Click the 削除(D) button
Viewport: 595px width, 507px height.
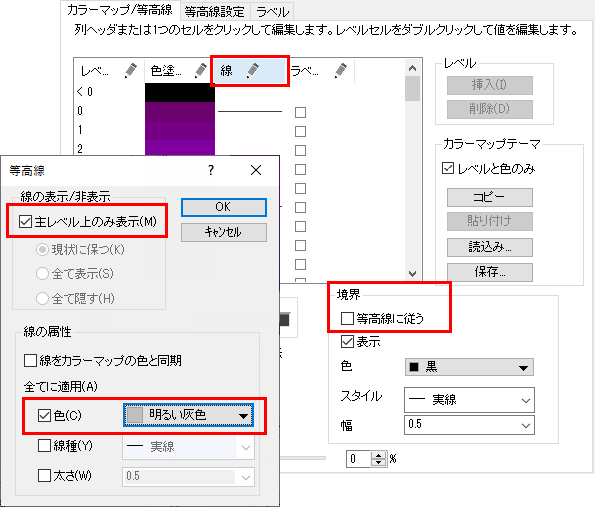coord(490,109)
